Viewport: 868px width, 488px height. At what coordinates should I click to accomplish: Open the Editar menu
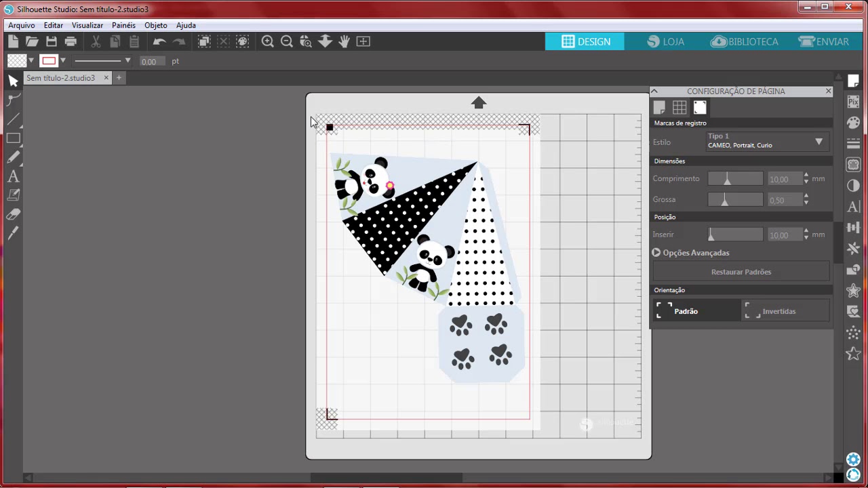54,25
